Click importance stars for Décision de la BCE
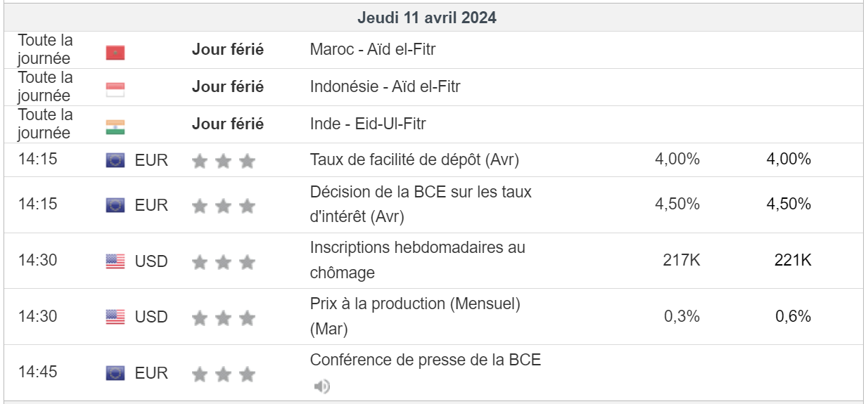Screen dimensions: 868x404 [223, 206]
